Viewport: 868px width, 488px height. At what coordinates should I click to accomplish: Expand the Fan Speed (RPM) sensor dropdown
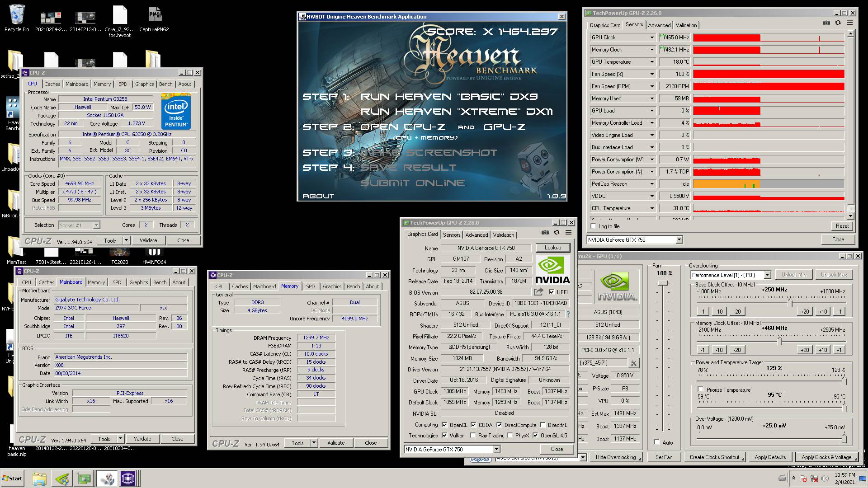pyautogui.click(x=652, y=86)
